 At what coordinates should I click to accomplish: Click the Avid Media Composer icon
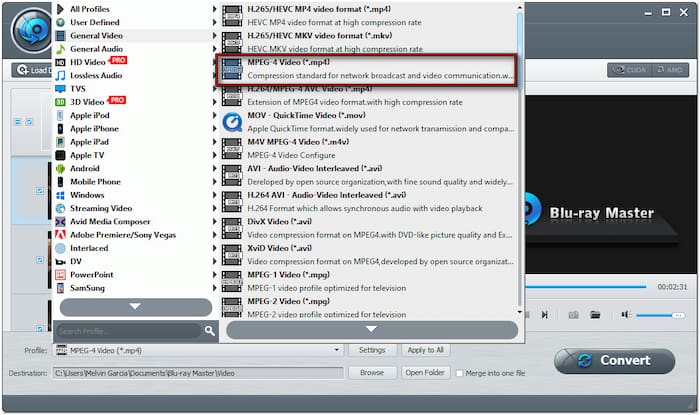click(61, 222)
